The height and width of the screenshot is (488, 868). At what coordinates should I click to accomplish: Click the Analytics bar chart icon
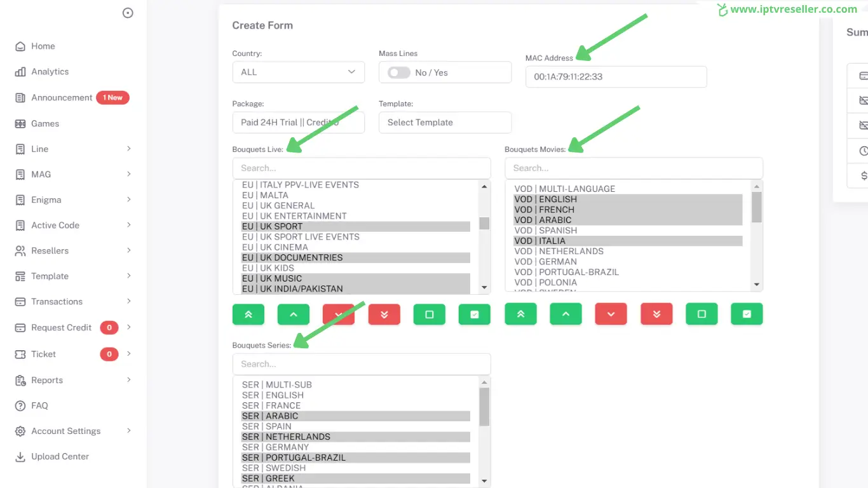pos(20,72)
